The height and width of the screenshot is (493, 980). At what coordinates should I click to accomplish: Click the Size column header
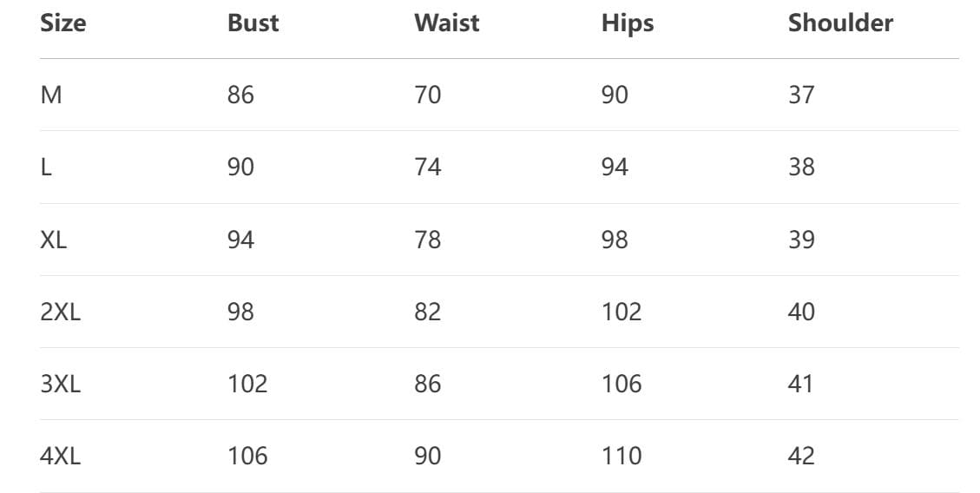coord(63,23)
